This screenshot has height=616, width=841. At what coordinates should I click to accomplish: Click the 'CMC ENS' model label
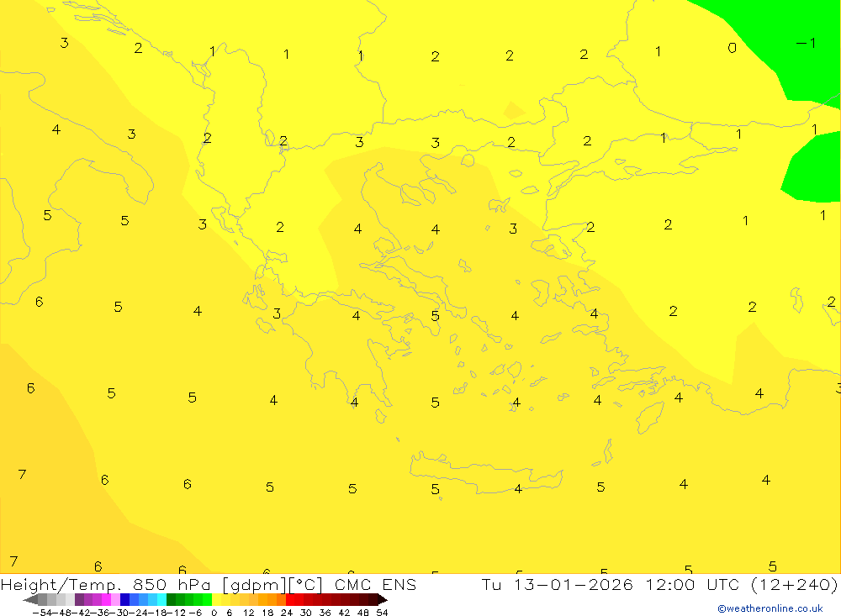375,584
